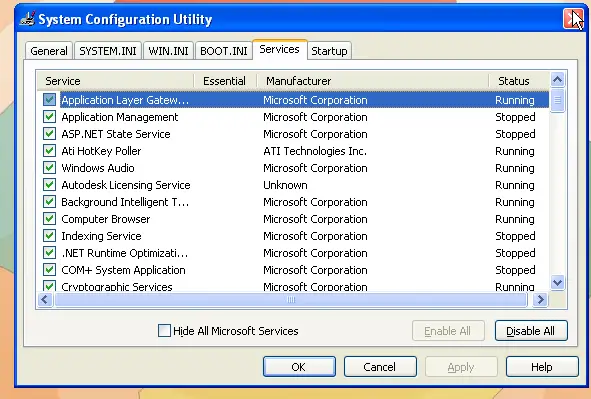Close the System Configuration Utility window
Viewport: 591px width, 399px height.
tap(573, 18)
